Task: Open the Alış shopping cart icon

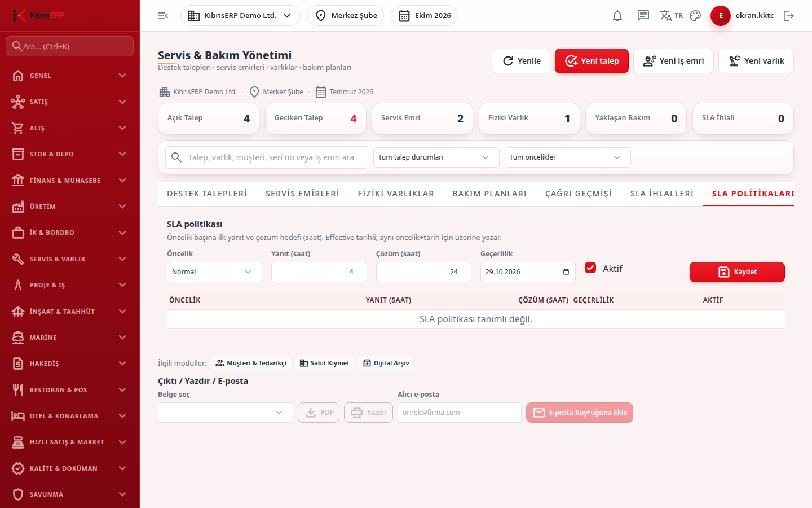Action: [18, 128]
